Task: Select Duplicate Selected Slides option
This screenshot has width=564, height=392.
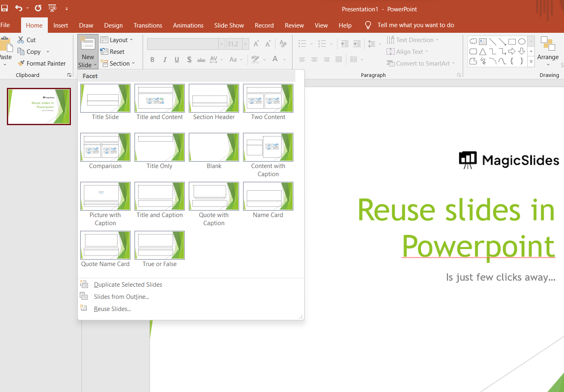Action: click(128, 284)
